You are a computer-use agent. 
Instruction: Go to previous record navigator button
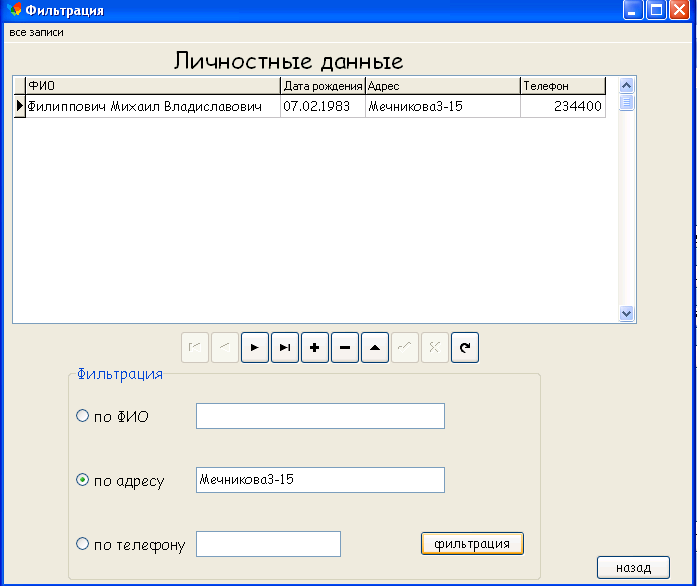coord(225,347)
